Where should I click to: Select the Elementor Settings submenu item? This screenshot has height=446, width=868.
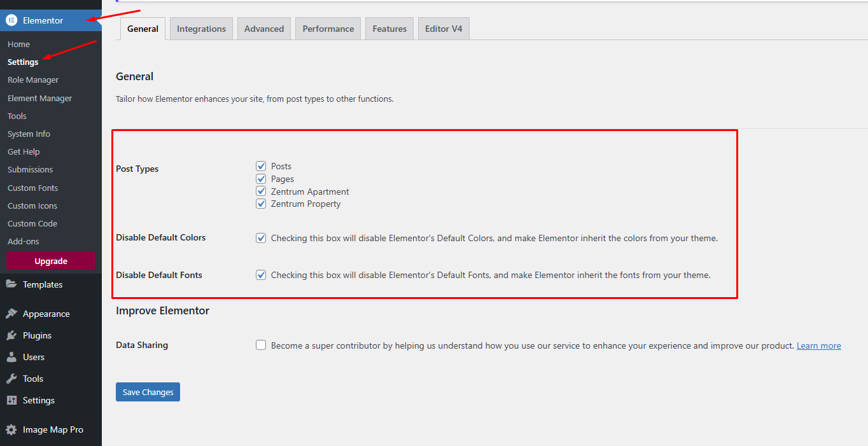pos(23,62)
